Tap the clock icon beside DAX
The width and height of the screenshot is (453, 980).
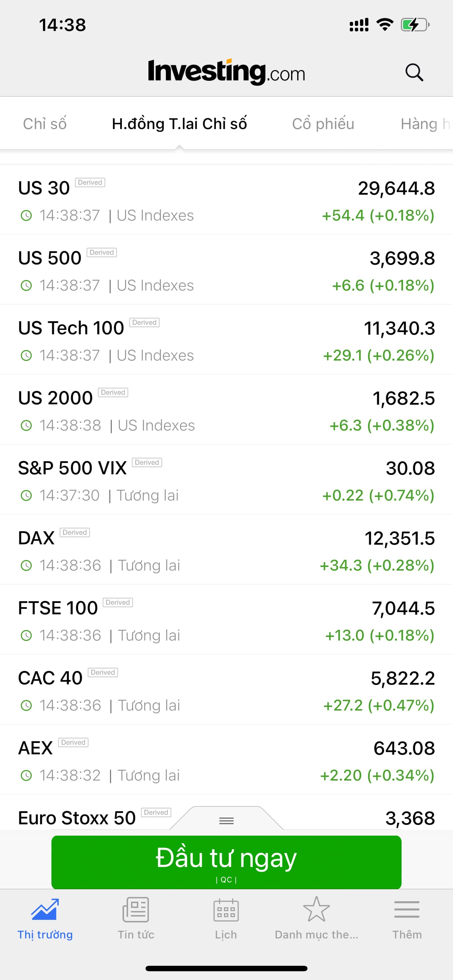[26, 566]
